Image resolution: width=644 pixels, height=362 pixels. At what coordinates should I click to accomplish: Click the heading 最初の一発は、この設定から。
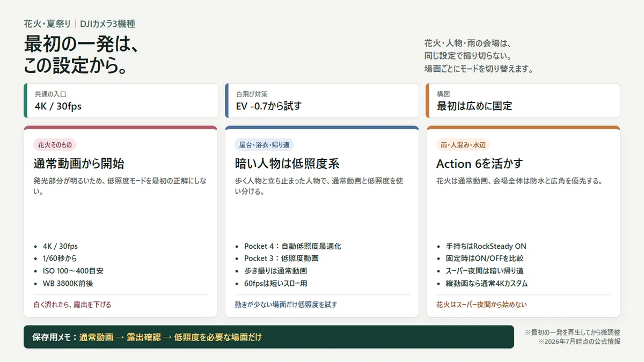click(x=82, y=54)
